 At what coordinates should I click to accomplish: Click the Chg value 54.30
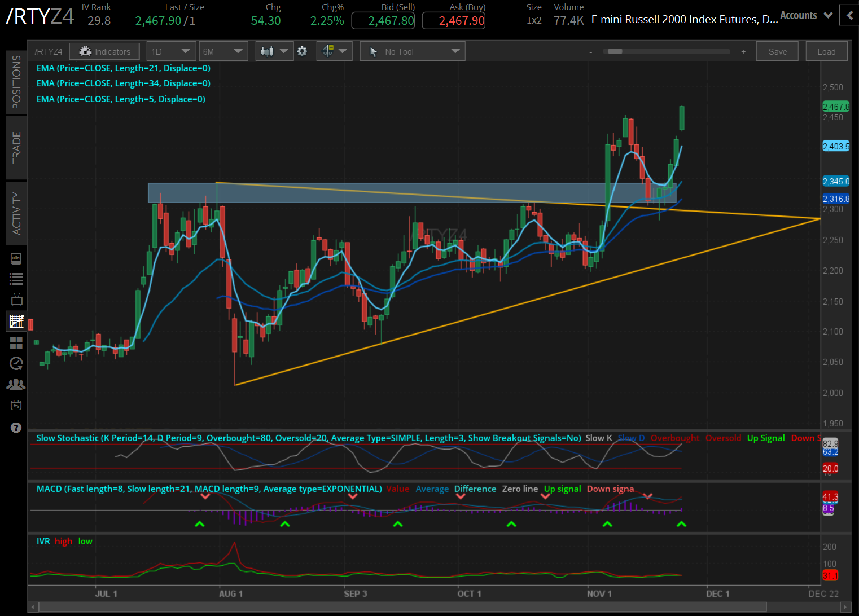[x=266, y=21]
